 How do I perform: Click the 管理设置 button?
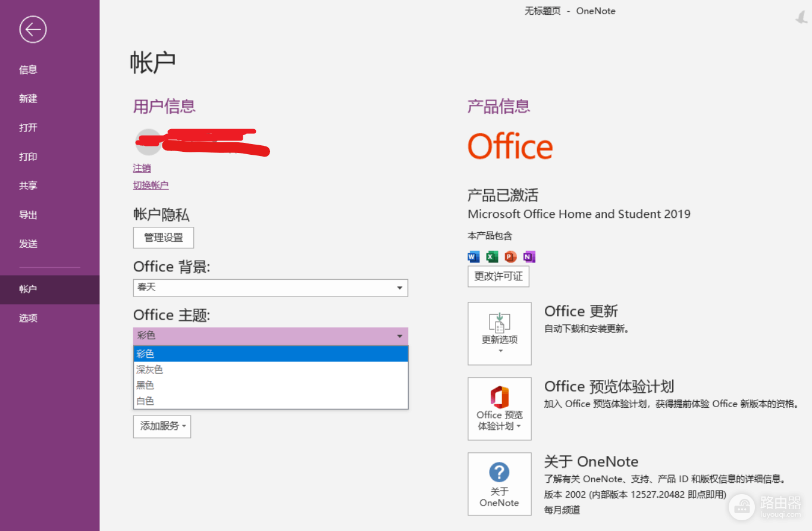tap(164, 238)
